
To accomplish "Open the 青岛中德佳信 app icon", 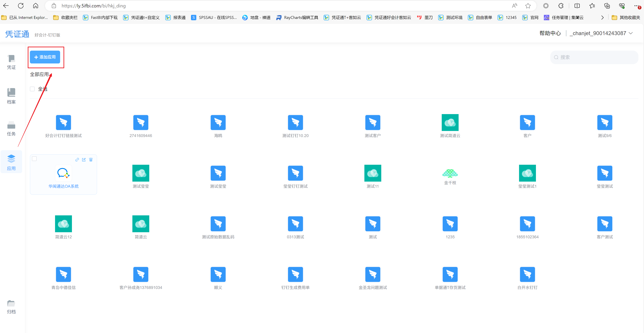I will [63, 274].
